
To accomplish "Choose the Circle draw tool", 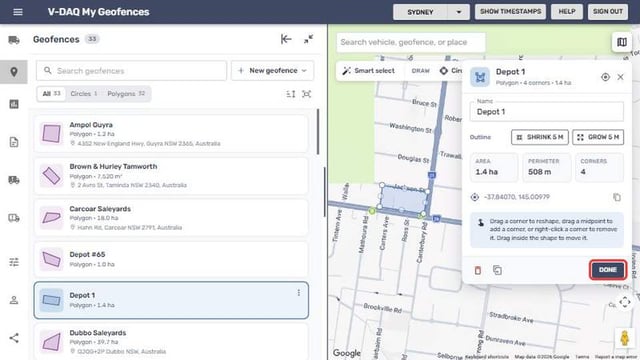I will (451, 71).
